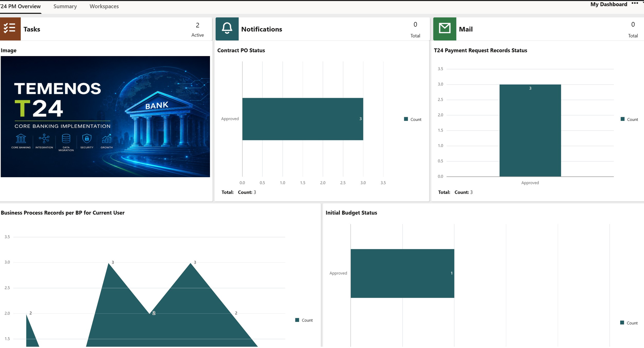Open My Dashboard label

609,4
